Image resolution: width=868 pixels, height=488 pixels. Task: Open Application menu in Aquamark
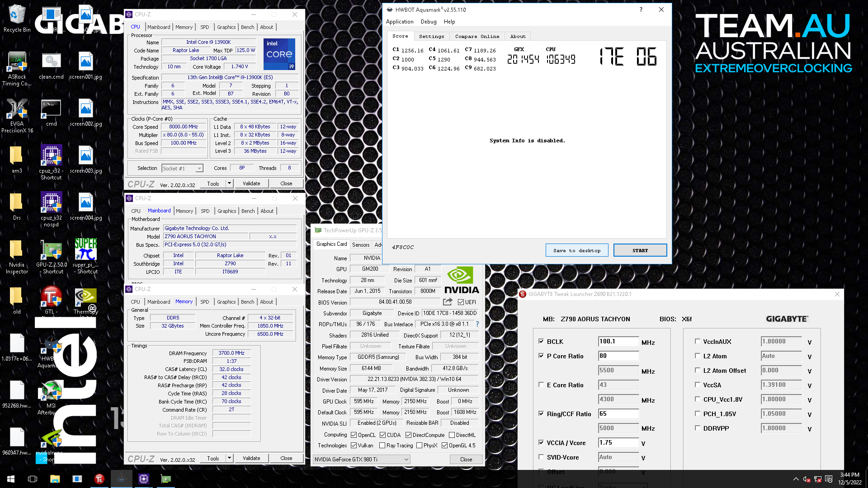[400, 22]
